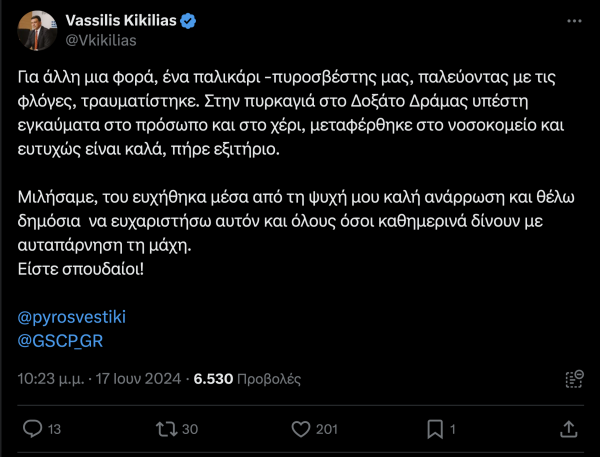Click the reply count 13
Image resolution: width=600 pixels, height=457 pixels.
[x=55, y=430]
